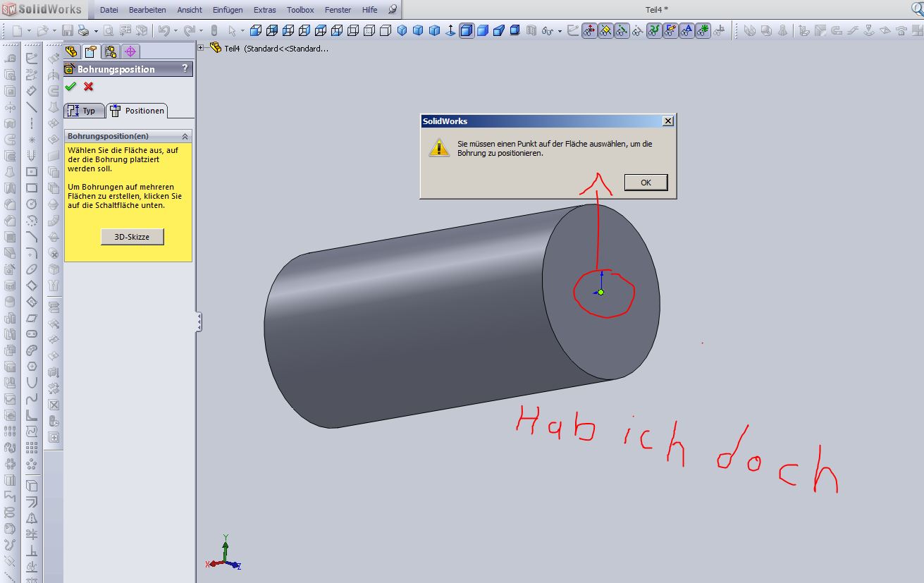Viewport: 924px width, 583px height.
Task: Open the DimXpertManager crosshair tab
Action: tap(130, 51)
